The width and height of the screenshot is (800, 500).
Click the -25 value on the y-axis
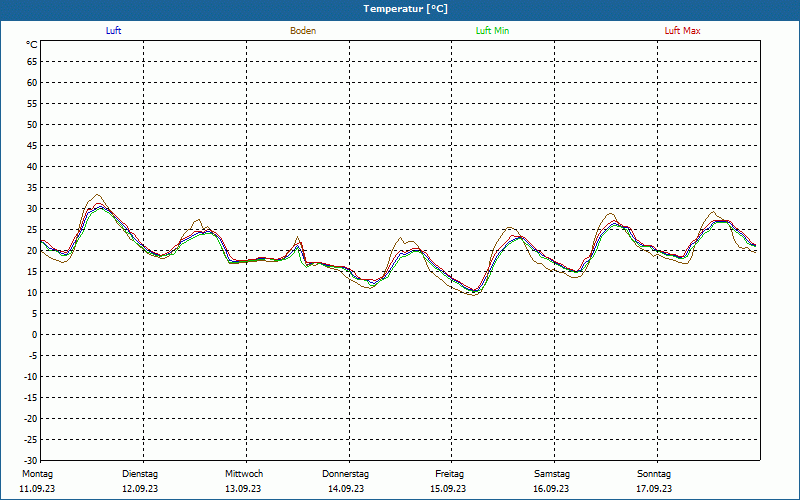pyautogui.click(x=30, y=440)
